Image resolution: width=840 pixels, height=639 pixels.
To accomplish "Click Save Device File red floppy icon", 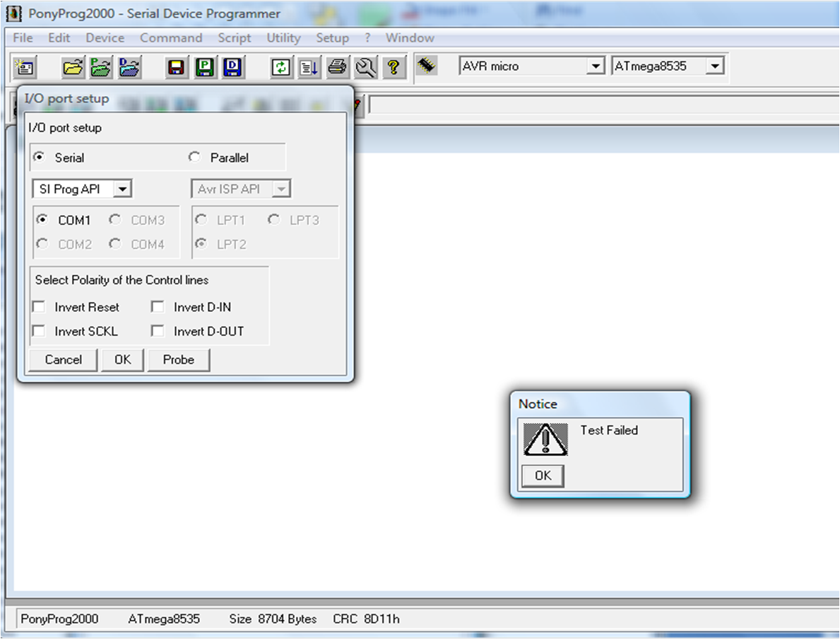I will coord(176,67).
